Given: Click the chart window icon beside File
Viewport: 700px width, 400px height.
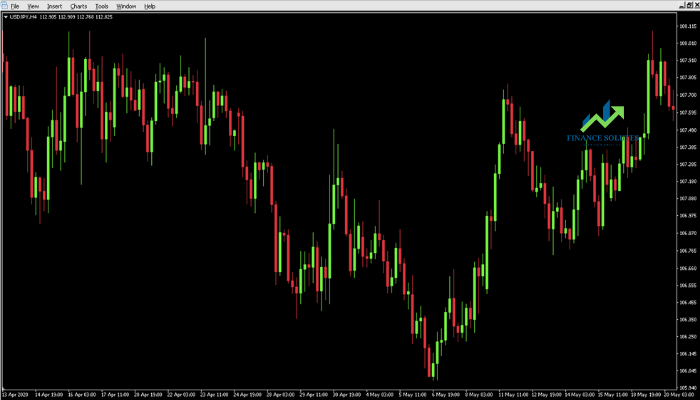Looking at the screenshot, I should click(x=4, y=6).
